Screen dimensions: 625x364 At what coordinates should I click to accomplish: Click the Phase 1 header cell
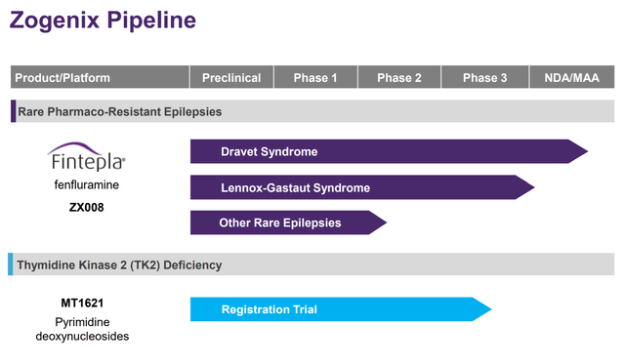(315, 77)
